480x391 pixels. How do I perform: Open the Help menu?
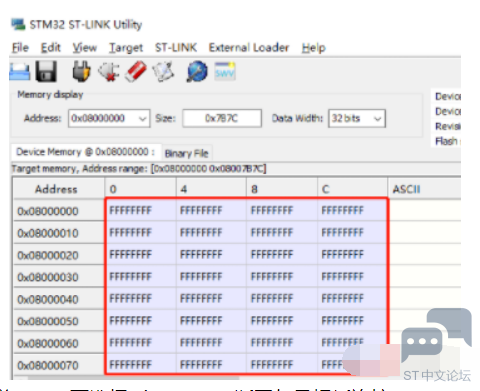point(313,48)
